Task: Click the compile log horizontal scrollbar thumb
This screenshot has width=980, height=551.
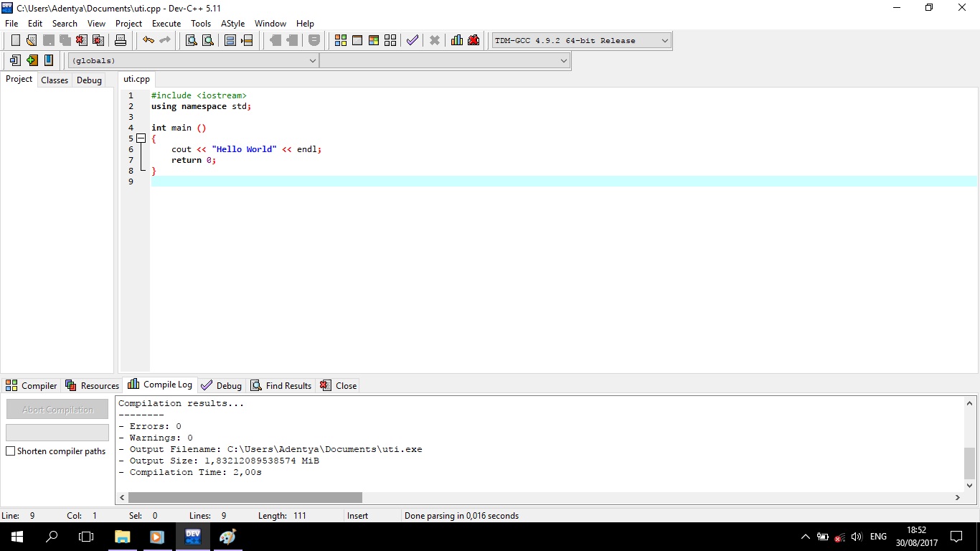Action: 245,497
